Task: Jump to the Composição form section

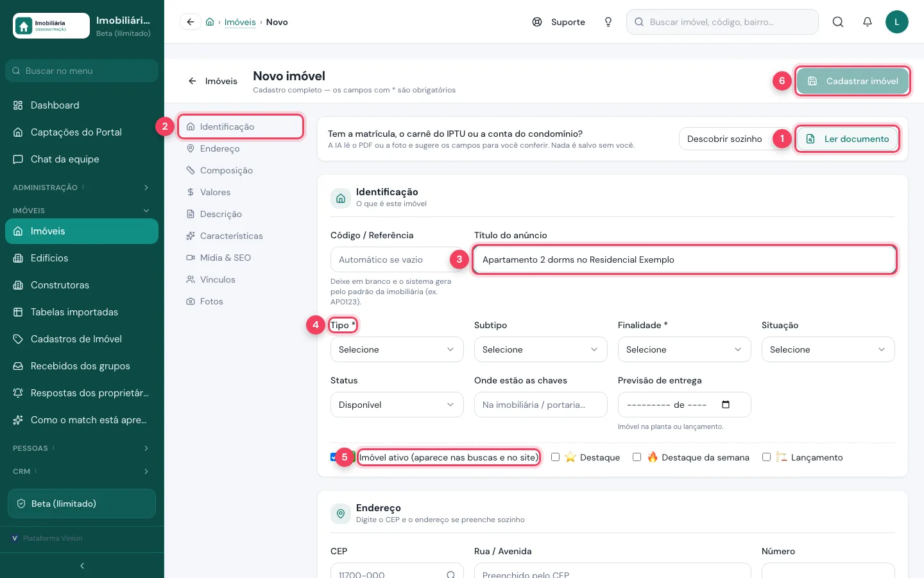Action: (x=241, y=170)
